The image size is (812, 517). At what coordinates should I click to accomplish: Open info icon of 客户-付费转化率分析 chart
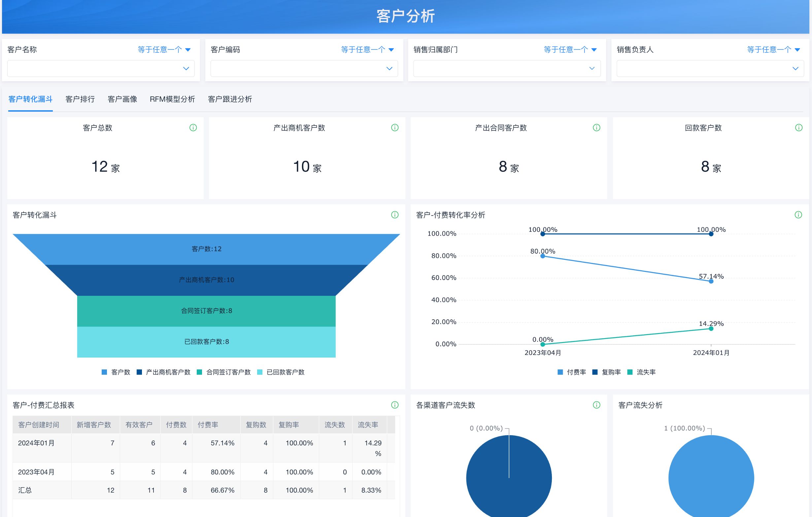point(798,215)
